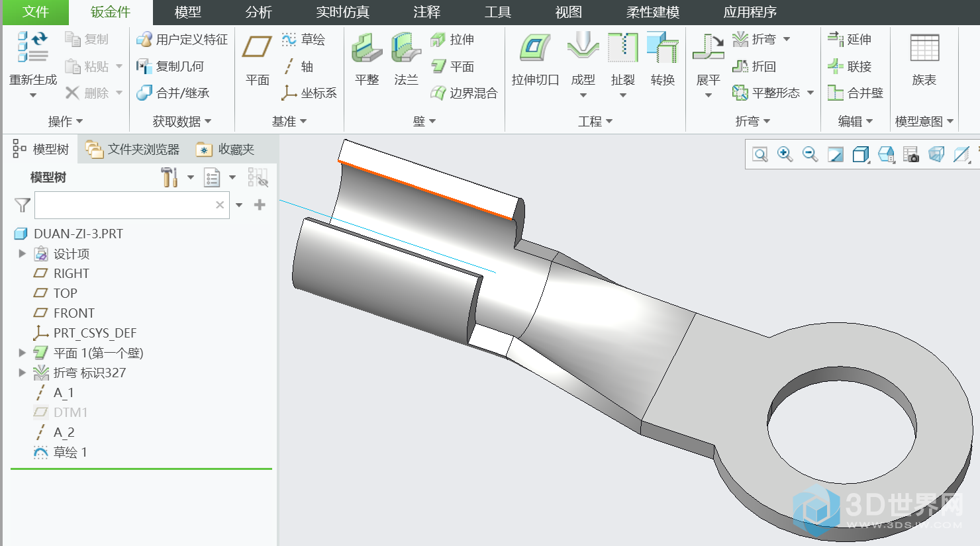The image size is (980, 546).
Task: Open the 获取数据 group dropdown
Action: (x=182, y=121)
